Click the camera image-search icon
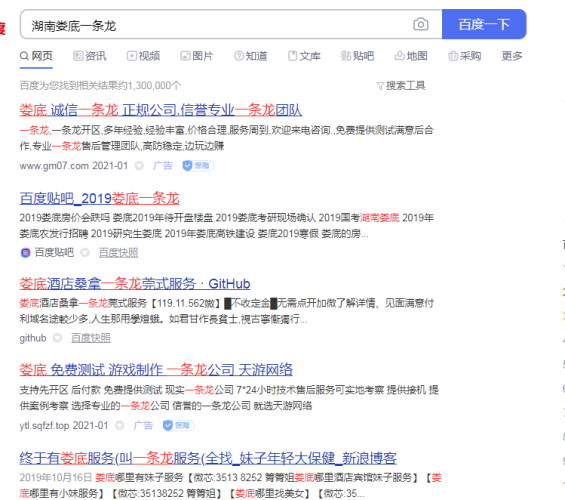Screen dimensions: 565x500 [421, 24]
